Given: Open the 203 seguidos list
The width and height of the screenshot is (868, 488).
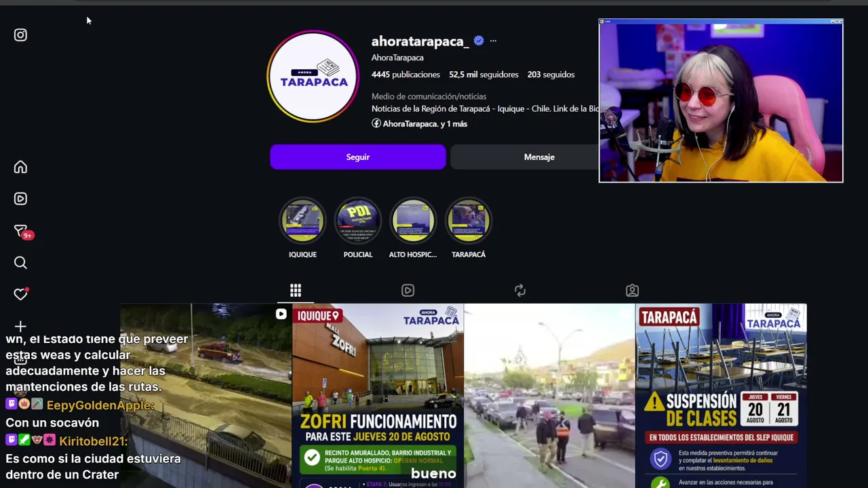Looking at the screenshot, I should (551, 75).
